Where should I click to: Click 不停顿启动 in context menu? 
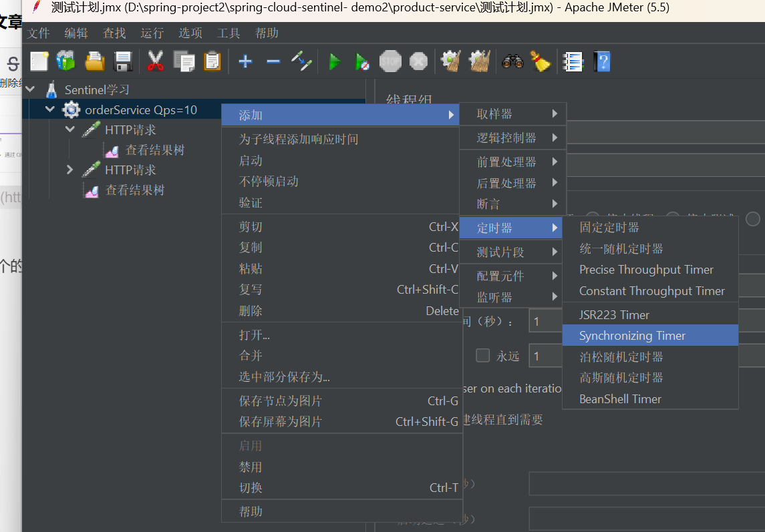[x=341, y=182]
